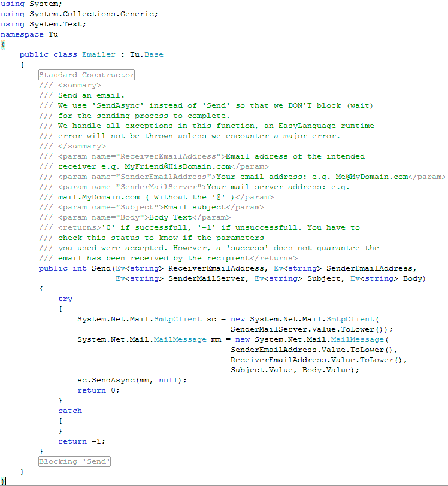Click the 'return 0;' statement
This screenshot has width=448, height=486.
pyautogui.click(x=98, y=390)
